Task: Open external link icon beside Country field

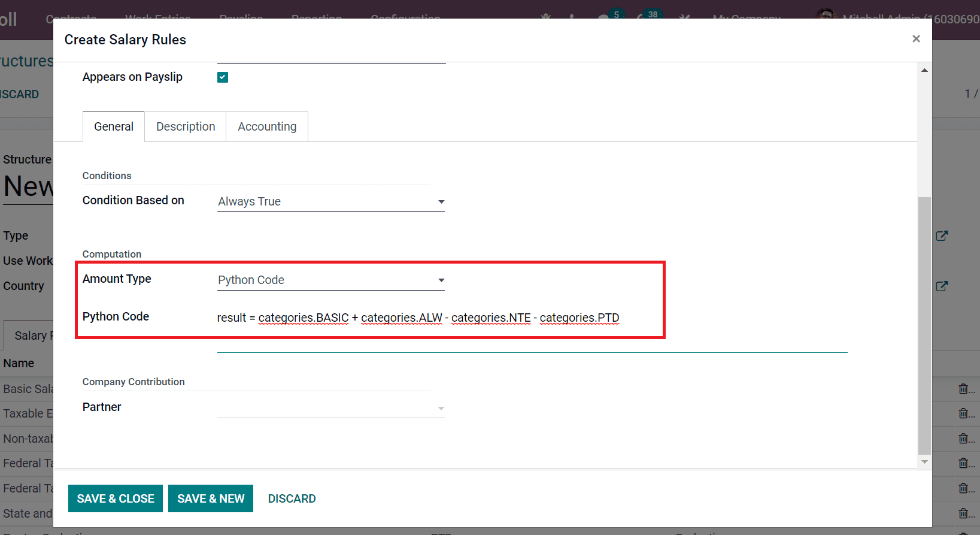Action: pos(942,286)
